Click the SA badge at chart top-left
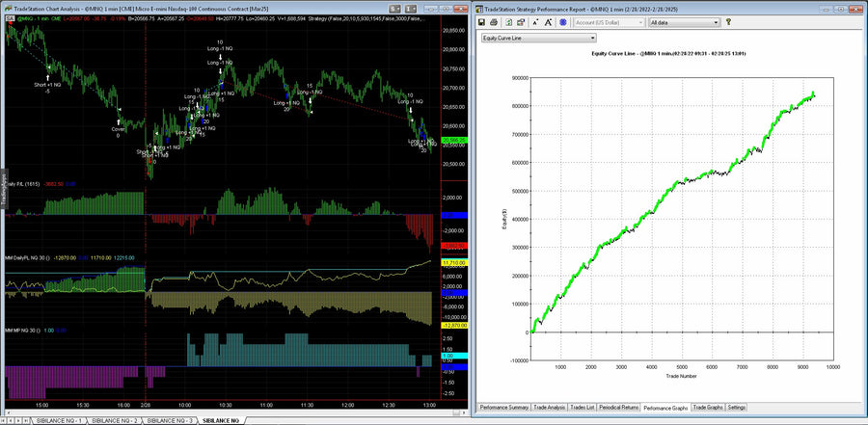 point(10,19)
